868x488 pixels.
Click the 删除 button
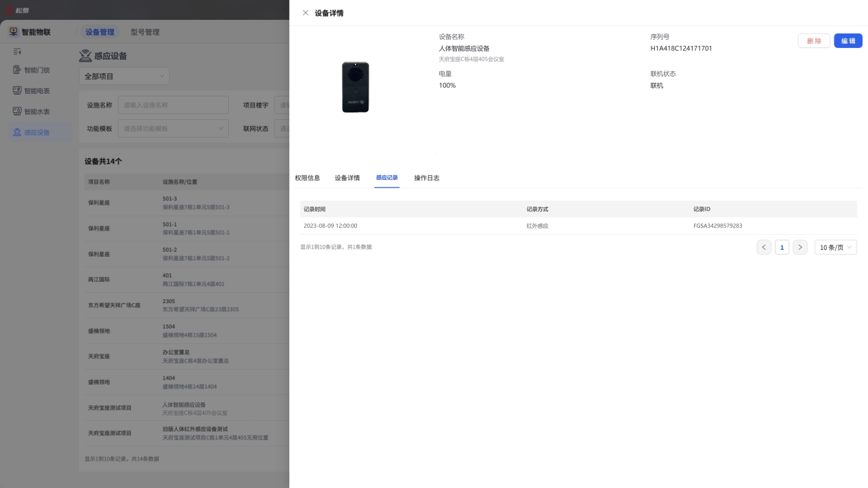814,41
